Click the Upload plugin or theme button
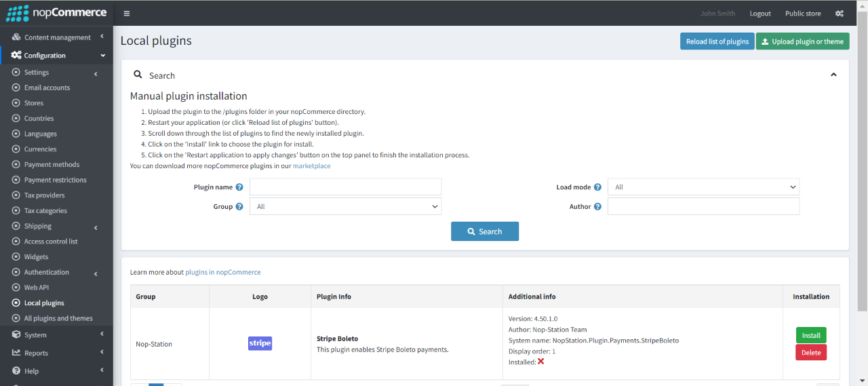Image resolution: width=868 pixels, height=386 pixels. pyautogui.click(x=802, y=41)
